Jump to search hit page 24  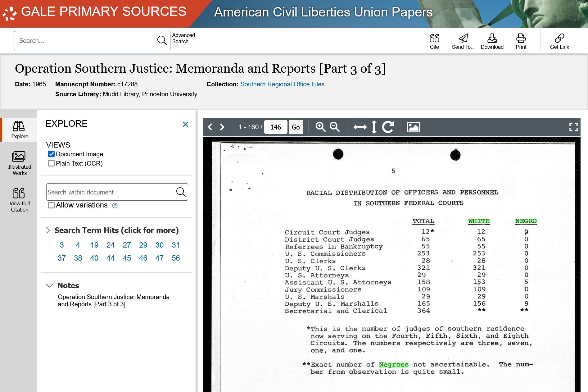point(111,245)
